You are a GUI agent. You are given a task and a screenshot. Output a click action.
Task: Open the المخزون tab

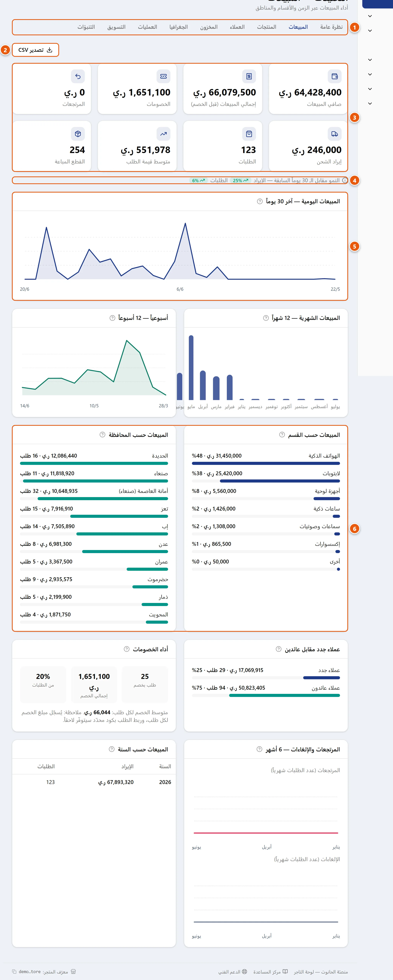[209, 27]
